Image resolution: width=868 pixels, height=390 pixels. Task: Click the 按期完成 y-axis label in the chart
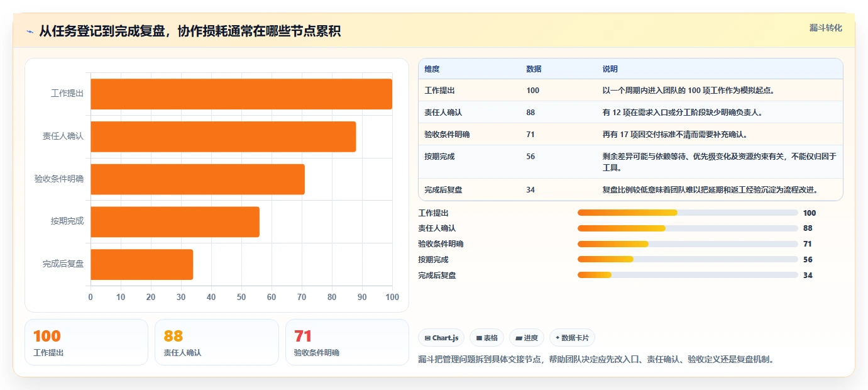(x=67, y=222)
